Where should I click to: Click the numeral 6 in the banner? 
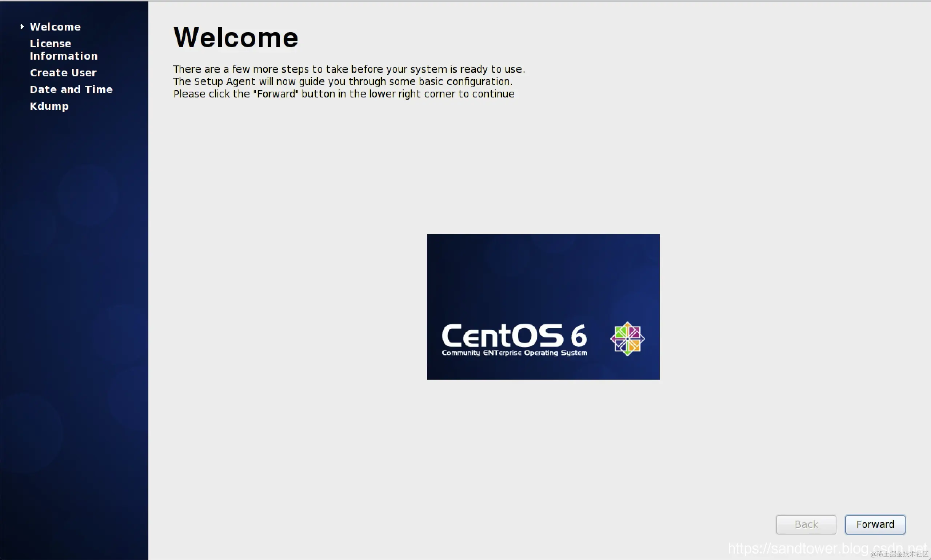click(579, 336)
